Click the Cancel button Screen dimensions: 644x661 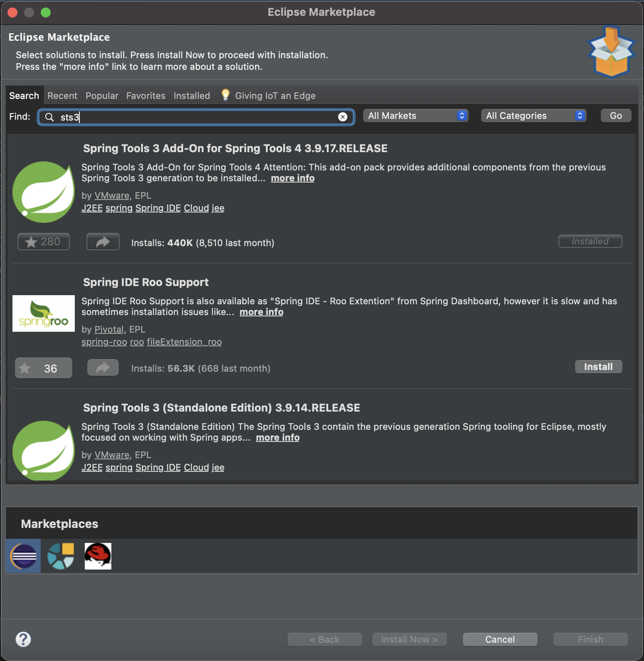(500, 639)
